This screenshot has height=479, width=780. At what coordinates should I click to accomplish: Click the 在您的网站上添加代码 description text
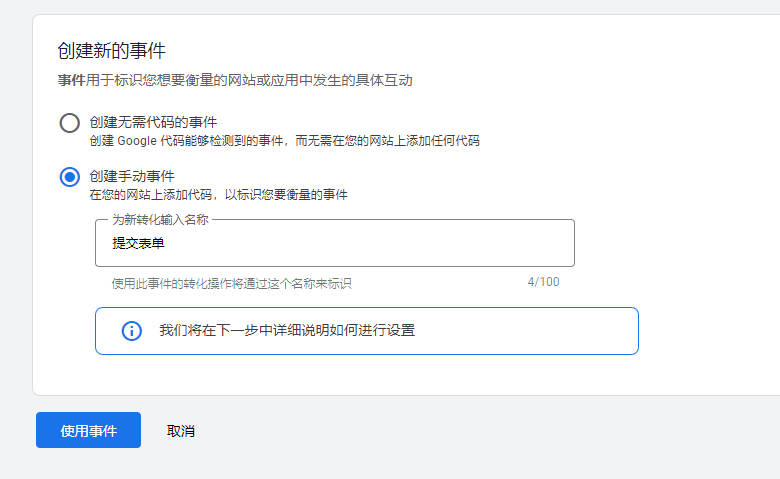point(218,195)
